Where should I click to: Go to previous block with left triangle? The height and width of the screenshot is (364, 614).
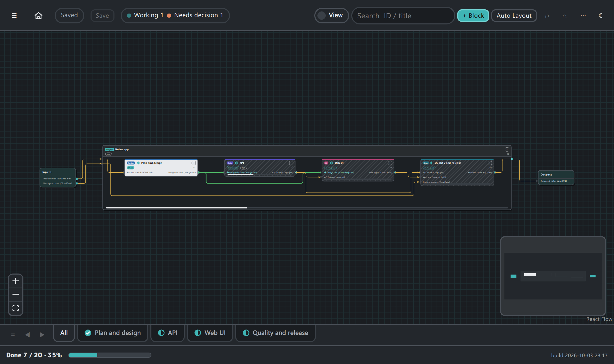(27, 335)
